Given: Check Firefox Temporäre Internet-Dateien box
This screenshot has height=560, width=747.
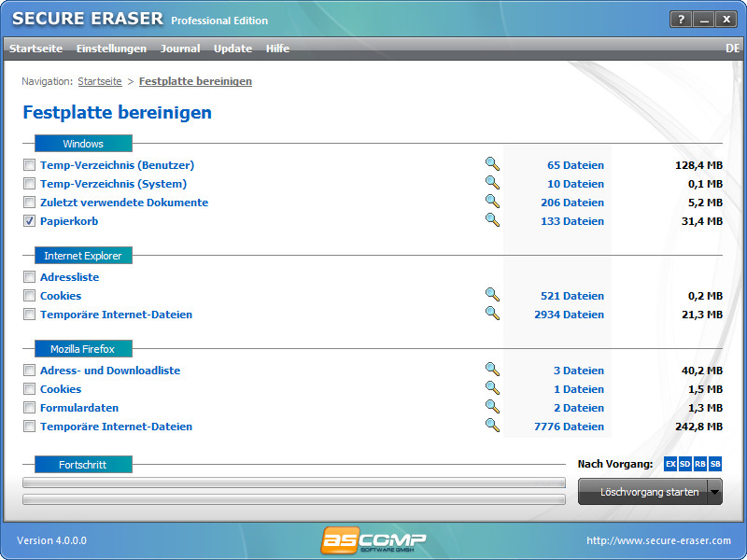Looking at the screenshot, I should 30,427.
